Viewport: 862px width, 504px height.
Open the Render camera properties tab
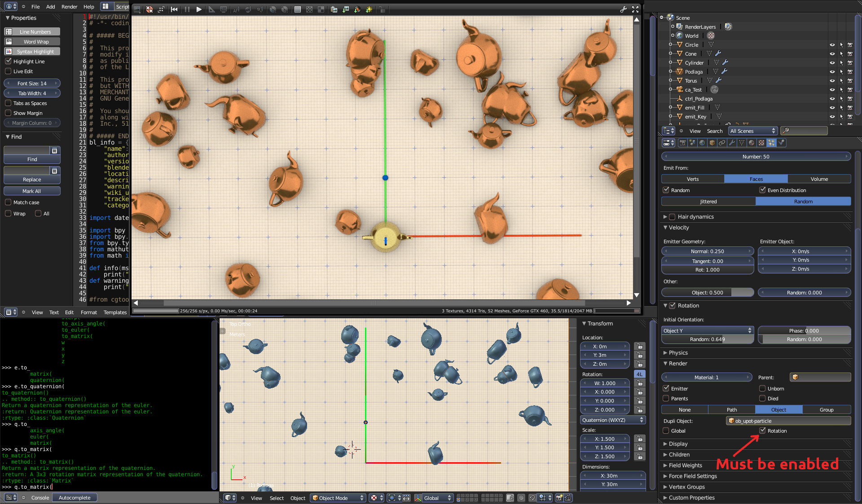[x=682, y=143]
